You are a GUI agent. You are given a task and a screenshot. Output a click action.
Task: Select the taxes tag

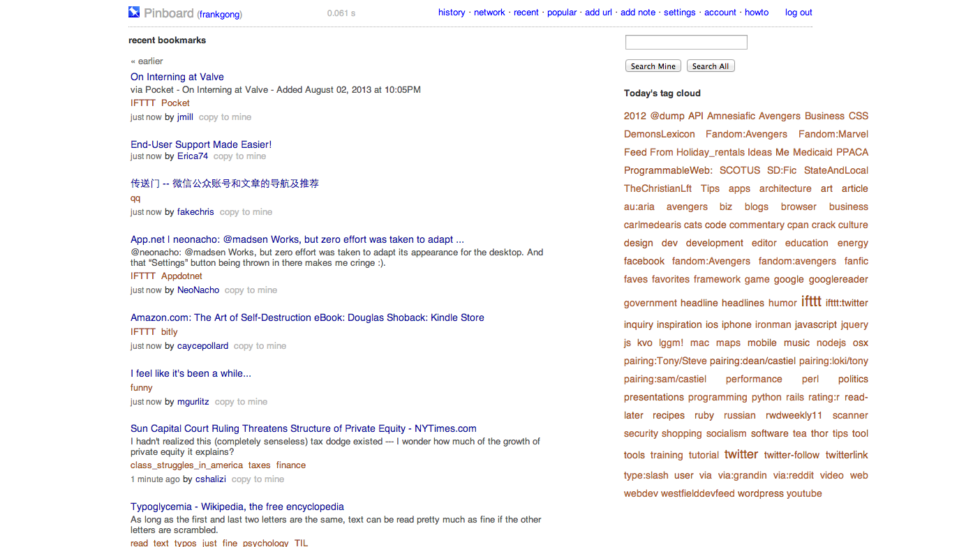(x=260, y=465)
